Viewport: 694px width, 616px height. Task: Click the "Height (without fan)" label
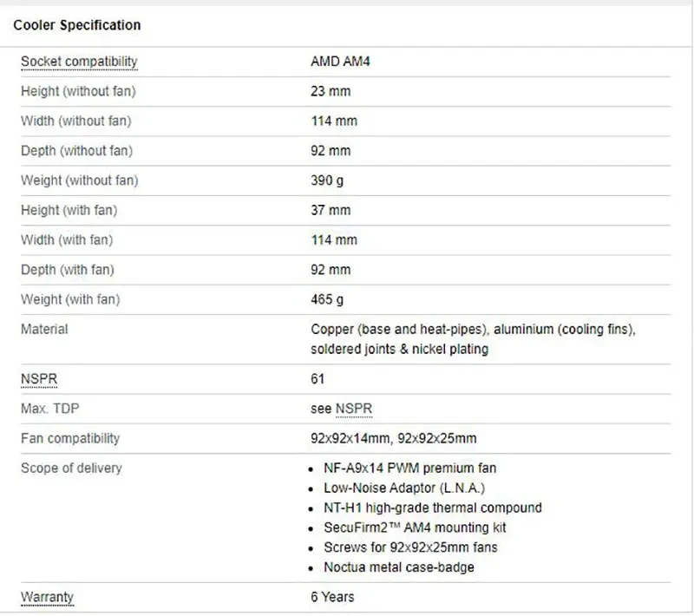[x=78, y=91]
